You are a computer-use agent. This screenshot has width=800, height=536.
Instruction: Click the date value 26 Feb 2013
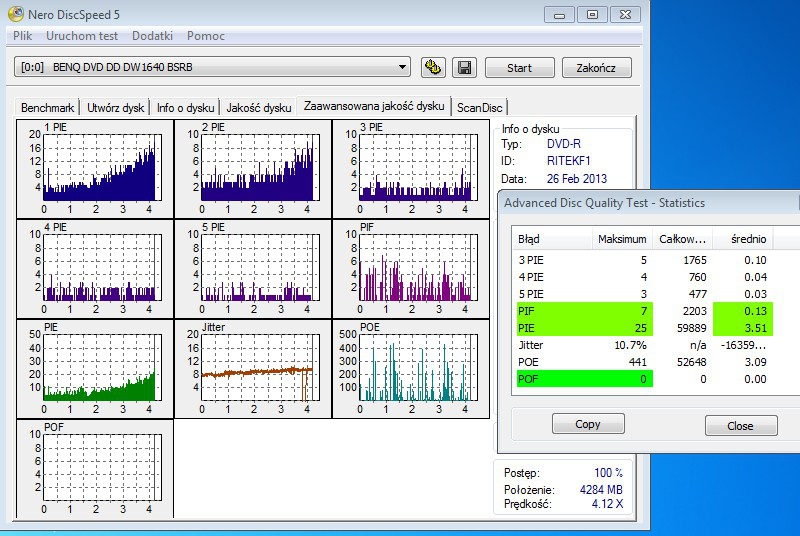(x=577, y=179)
